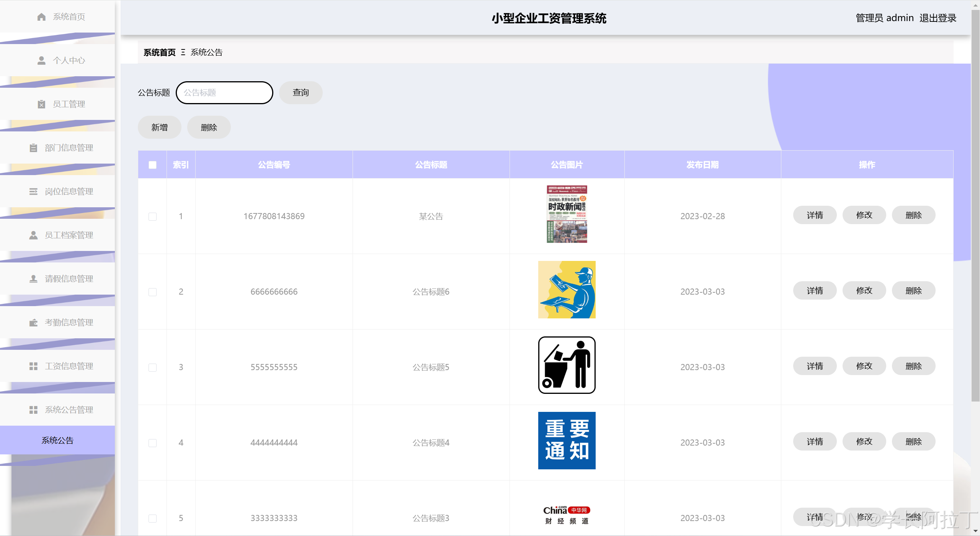Click the clipboard icon beside 员工管理
This screenshot has height=536, width=980.
41,104
